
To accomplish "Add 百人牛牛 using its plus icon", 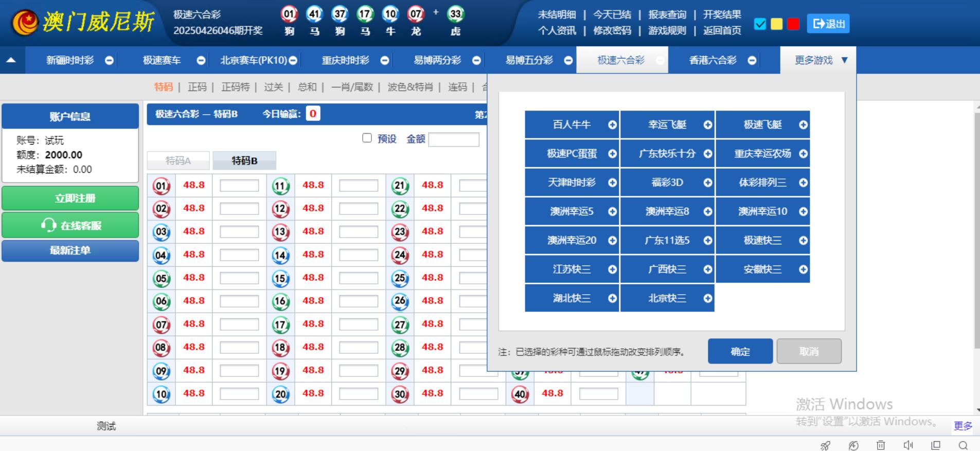I will point(612,125).
